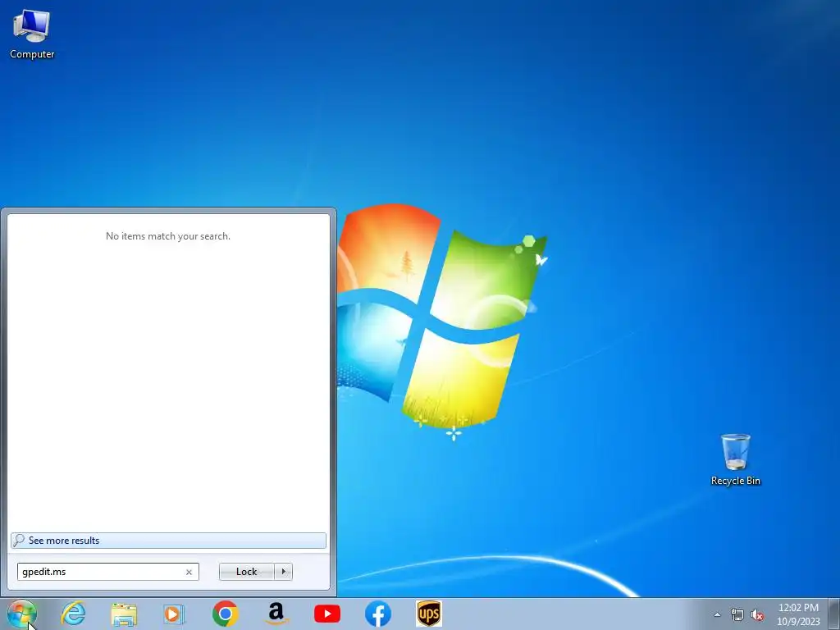Open Windows Explorer from the taskbar
Viewport: 840px width, 630px height.
124,614
